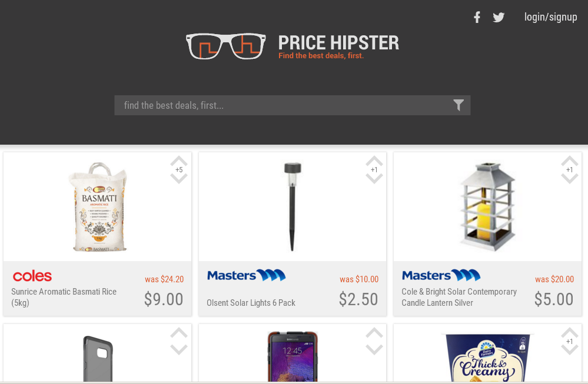Screen dimensions: 588x384
Task: Downvote the Cole & Bright Lantern deal
Action: click(570, 179)
